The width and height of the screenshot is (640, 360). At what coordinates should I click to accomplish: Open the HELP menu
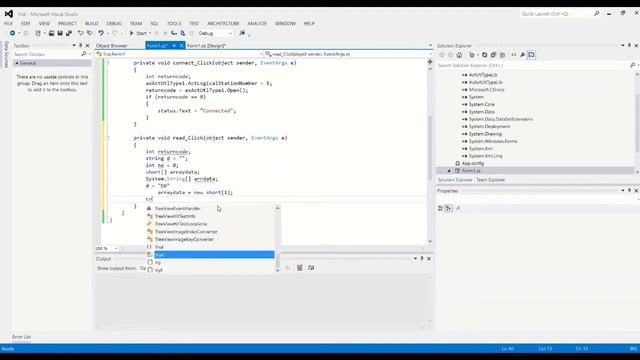(309, 24)
